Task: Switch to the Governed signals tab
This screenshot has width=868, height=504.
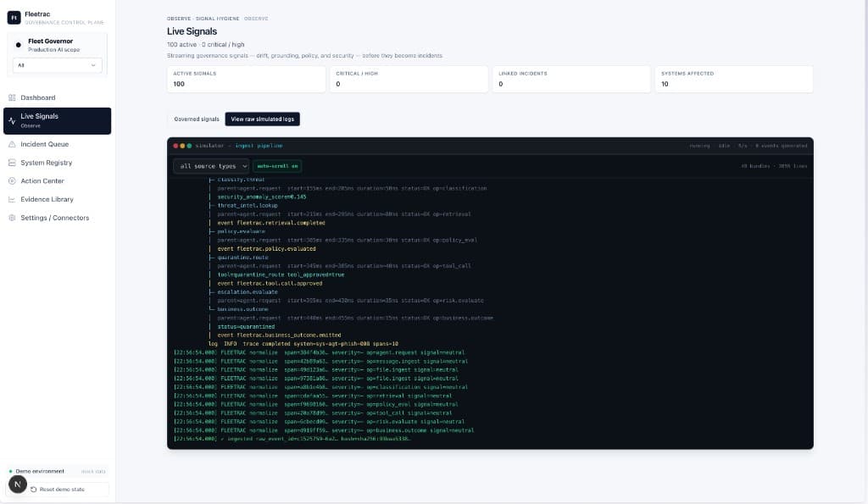Action: (197, 119)
